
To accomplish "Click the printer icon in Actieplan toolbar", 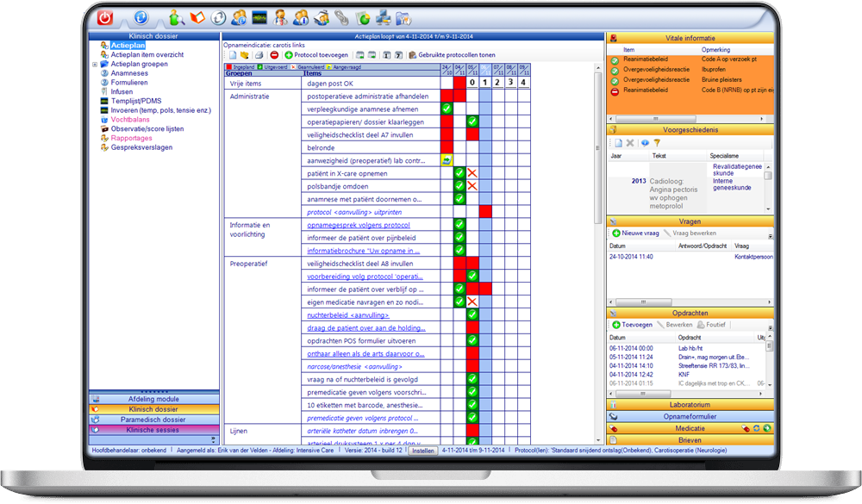I will click(259, 55).
